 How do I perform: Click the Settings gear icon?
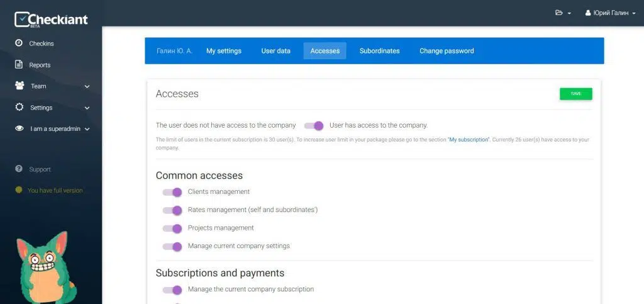19,108
